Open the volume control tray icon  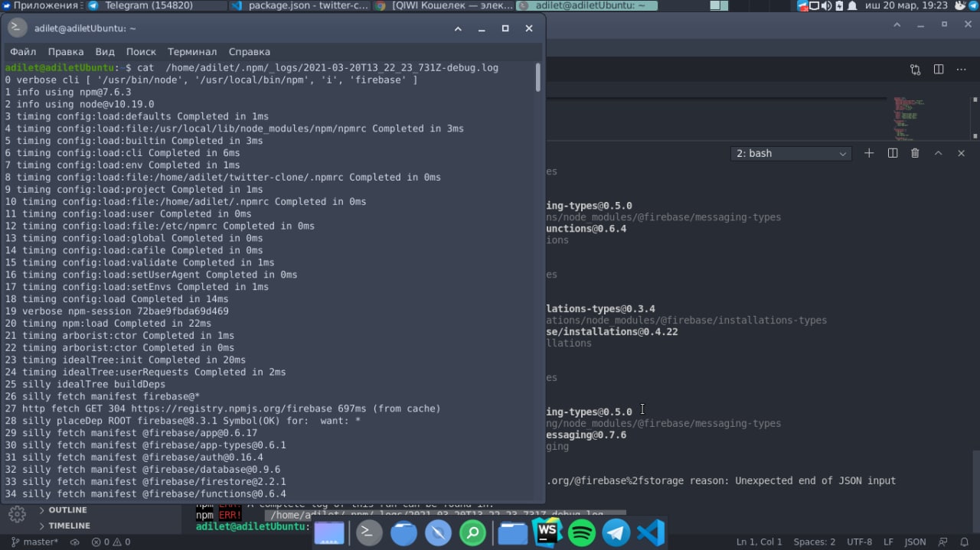click(x=826, y=5)
